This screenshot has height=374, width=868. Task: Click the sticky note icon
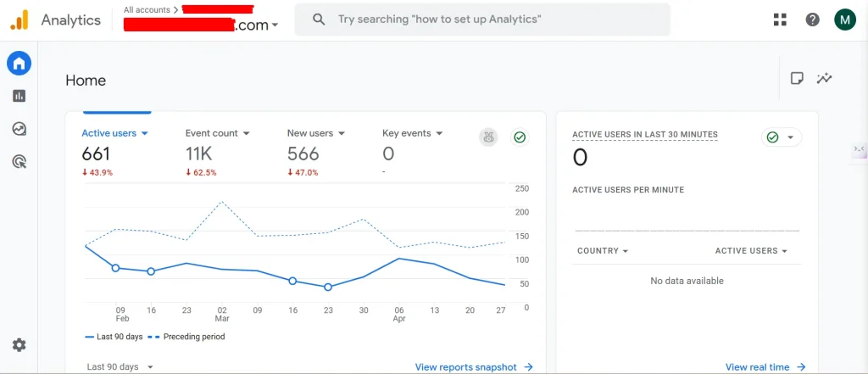point(797,78)
